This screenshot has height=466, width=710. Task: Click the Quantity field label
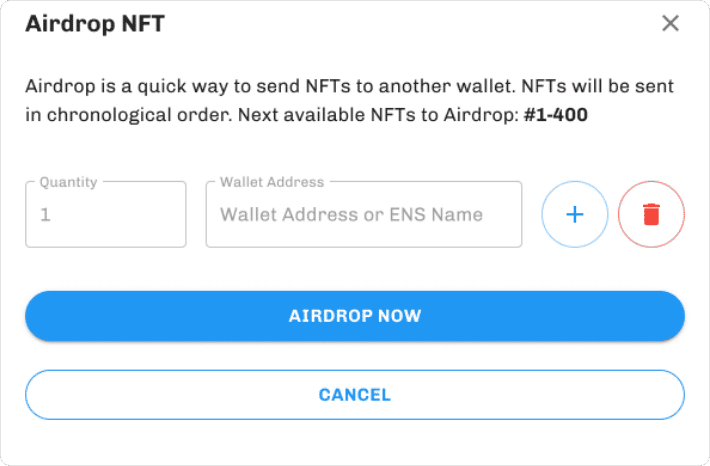click(68, 182)
